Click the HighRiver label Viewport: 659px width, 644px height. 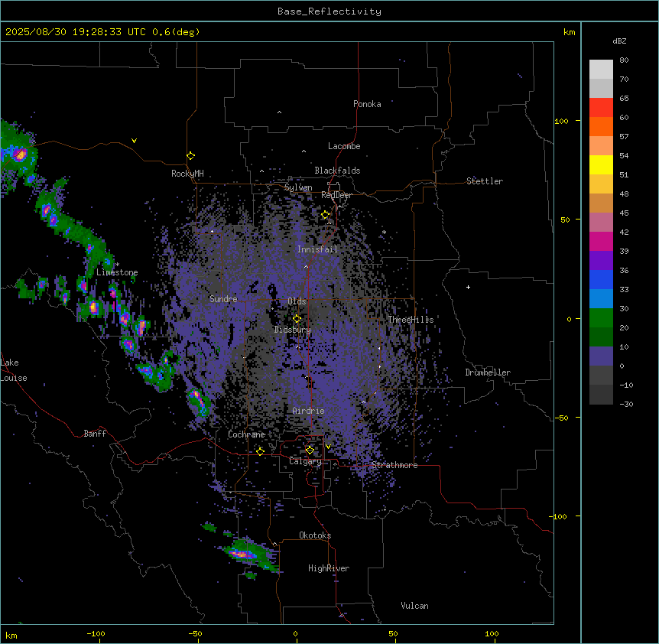pyautogui.click(x=329, y=568)
